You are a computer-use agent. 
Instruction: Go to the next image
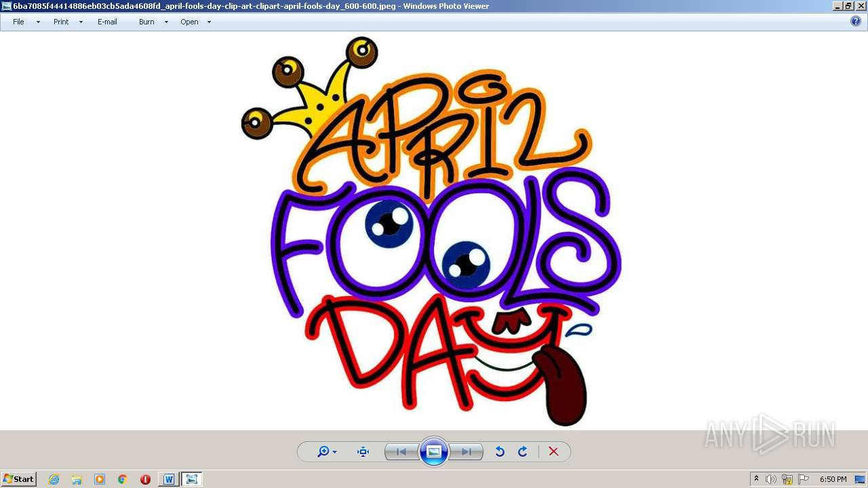[467, 452]
